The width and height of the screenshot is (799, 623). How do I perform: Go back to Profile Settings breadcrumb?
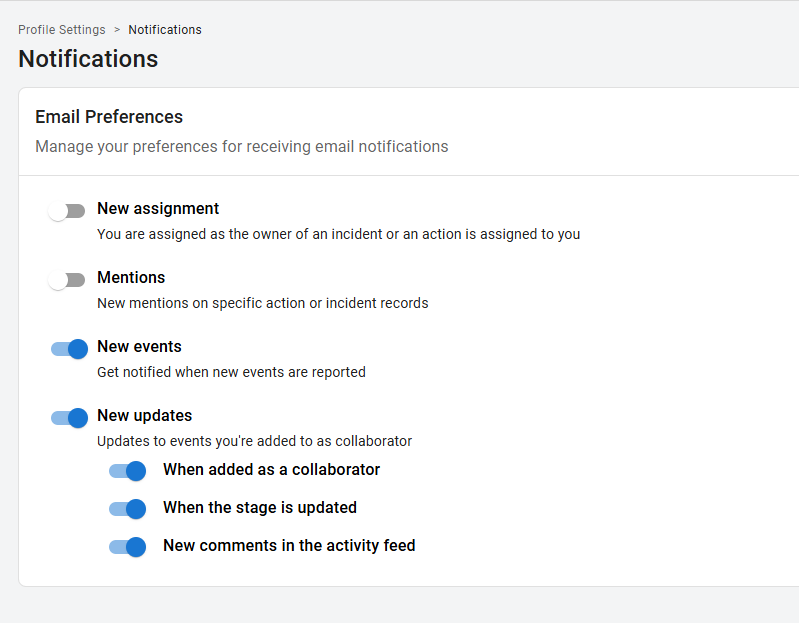pos(61,30)
